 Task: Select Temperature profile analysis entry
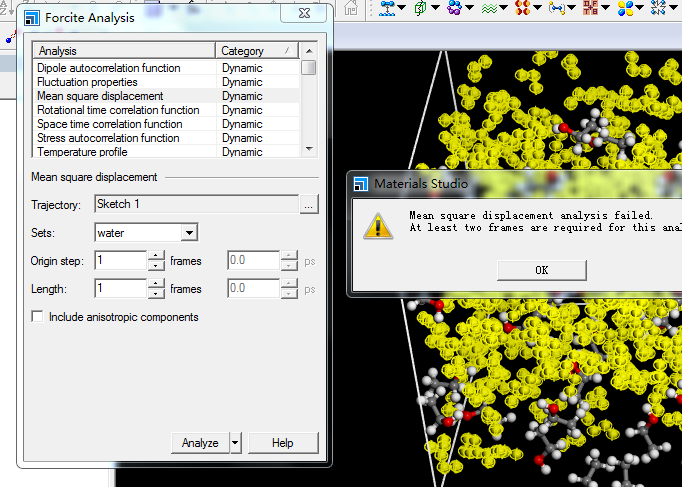coord(94,152)
